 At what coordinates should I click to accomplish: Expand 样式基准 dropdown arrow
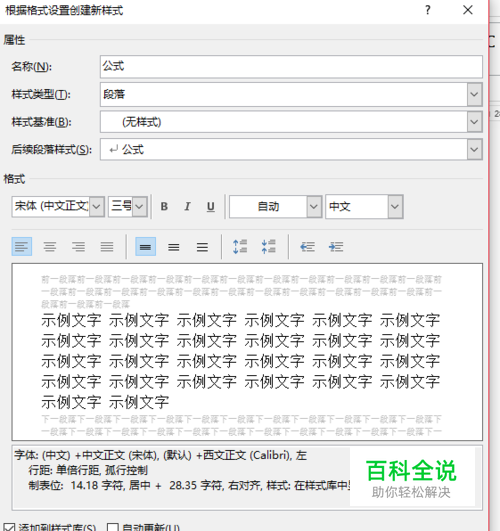[474, 122]
